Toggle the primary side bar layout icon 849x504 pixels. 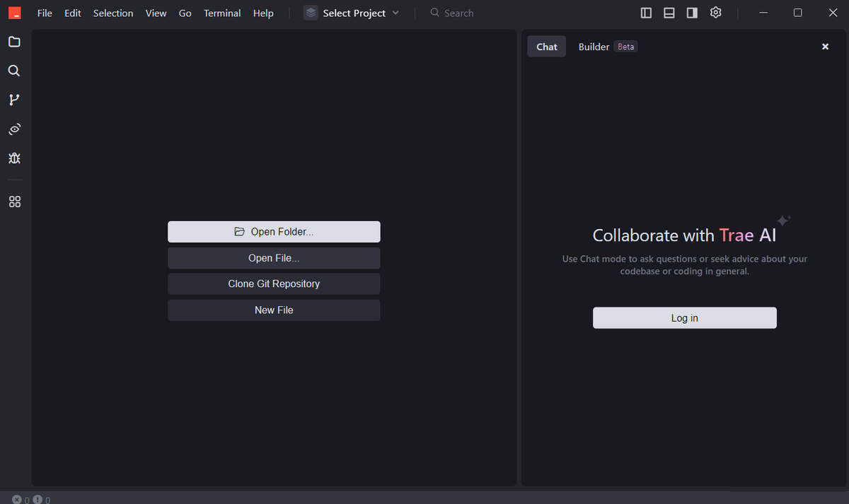[x=646, y=13]
